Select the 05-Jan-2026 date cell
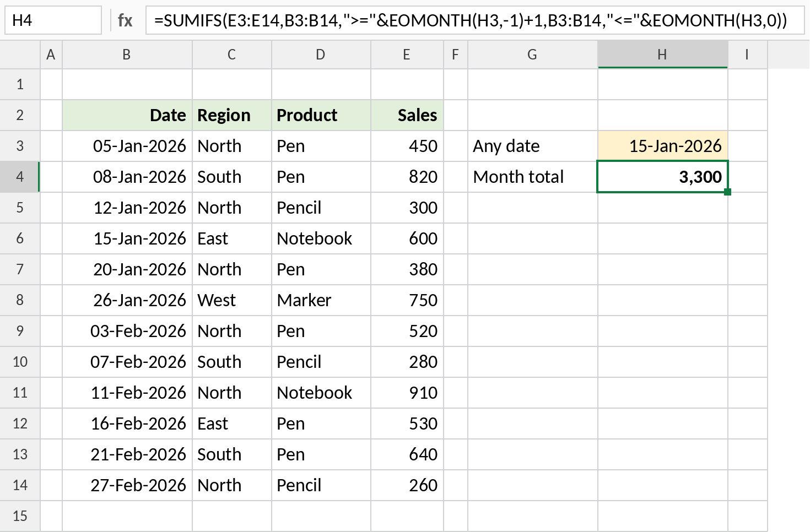 127,146
